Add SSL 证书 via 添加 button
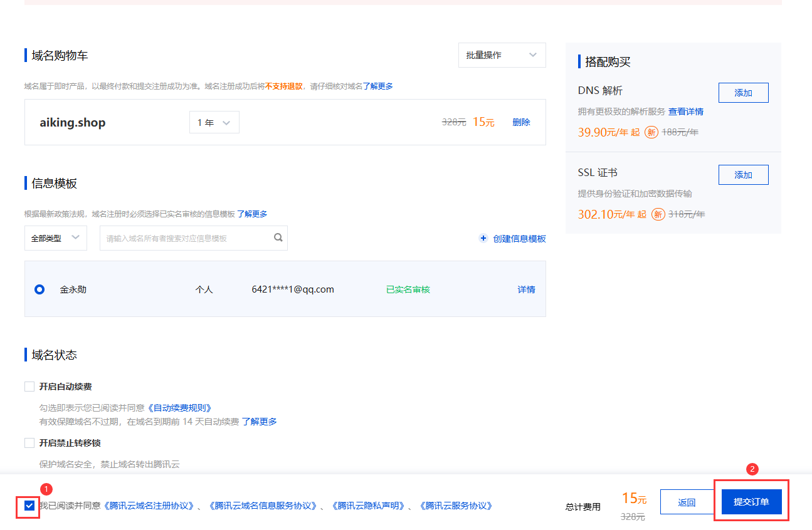Image resolution: width=812 pixels, height=530 pixels. (743, 175)
